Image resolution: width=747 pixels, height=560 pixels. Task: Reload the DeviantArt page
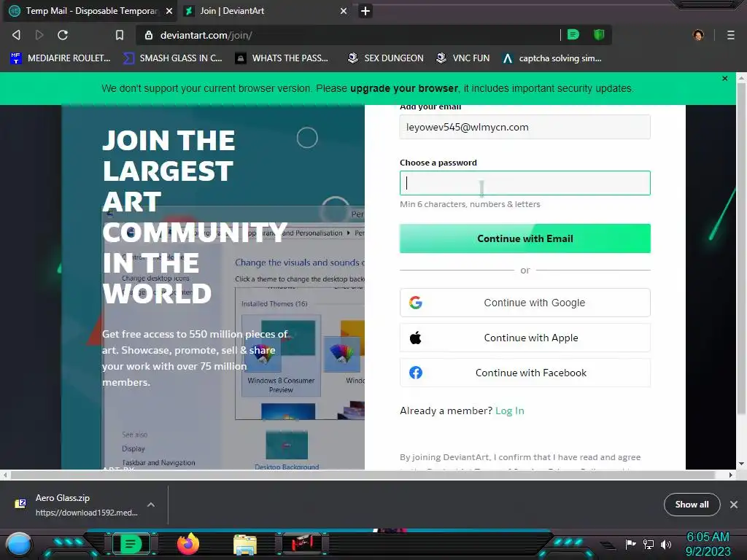pos(63,35)
